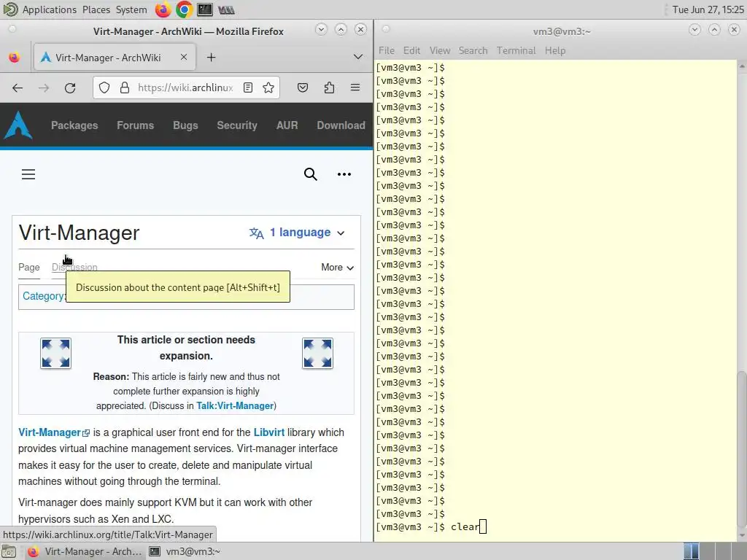Click the terminal window menu dot
The image size is (747, 560).
(x=386, y=29)
